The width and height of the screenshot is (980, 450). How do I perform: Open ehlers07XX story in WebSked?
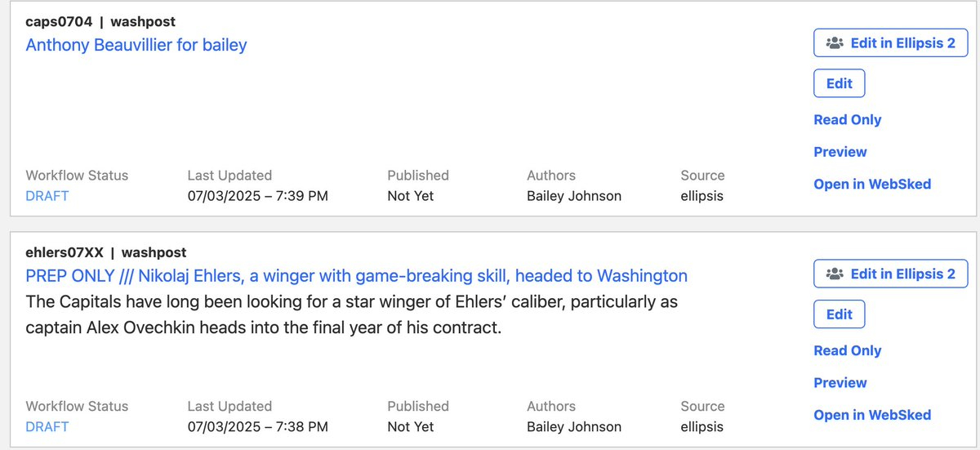[871, 416]
